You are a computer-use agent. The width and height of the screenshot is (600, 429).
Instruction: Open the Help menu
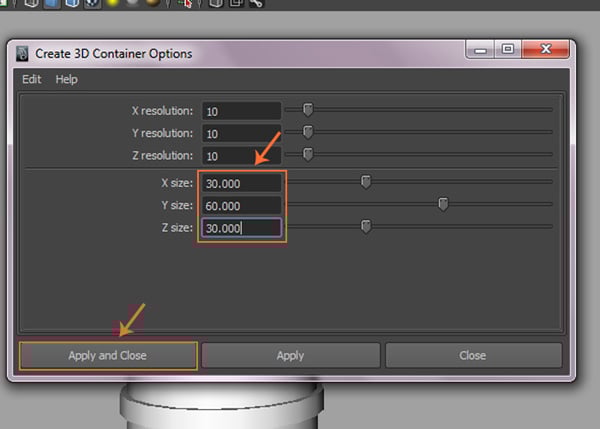tap(67, 79)
